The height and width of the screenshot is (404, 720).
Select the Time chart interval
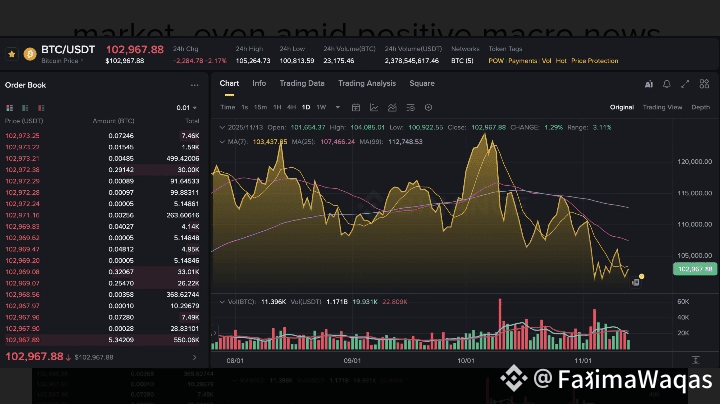[x=228, y=107]
